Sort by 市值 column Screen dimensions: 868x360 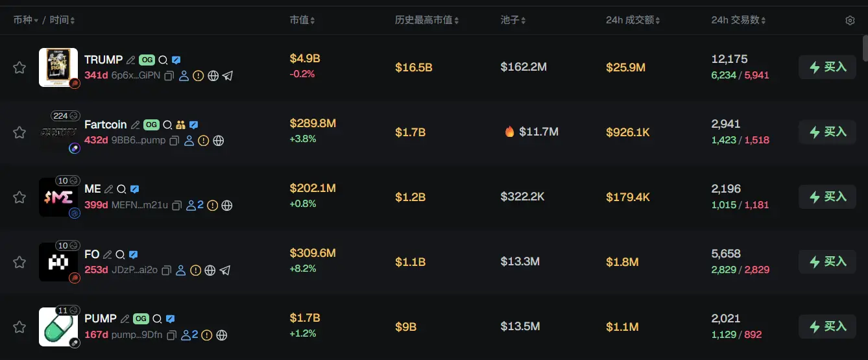(302, 20)
